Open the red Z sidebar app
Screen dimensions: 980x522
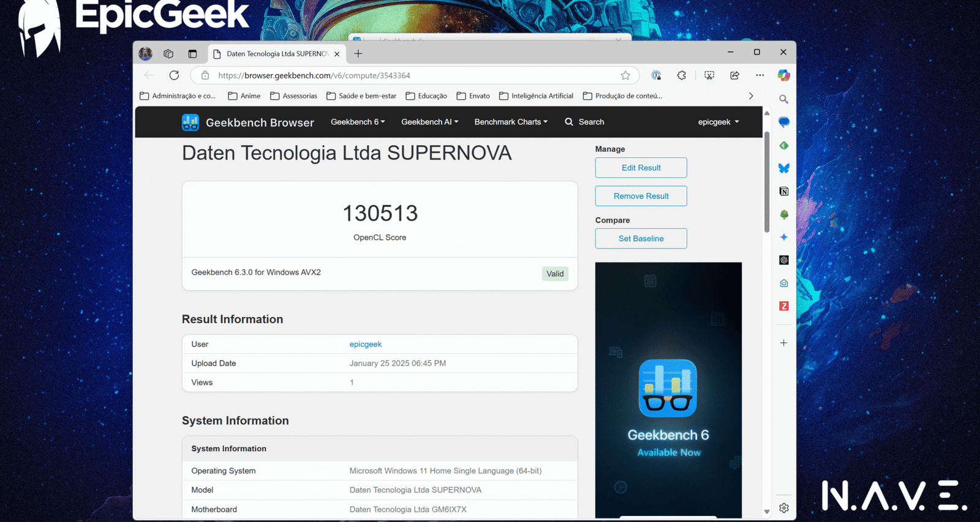[x=784, y=306]
